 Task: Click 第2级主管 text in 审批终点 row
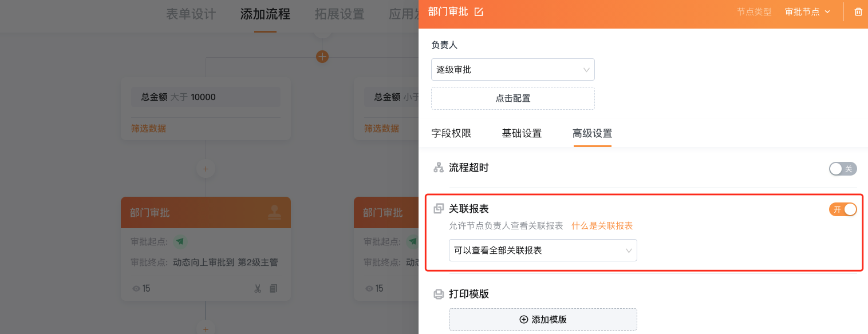click(x=258, y=263)
